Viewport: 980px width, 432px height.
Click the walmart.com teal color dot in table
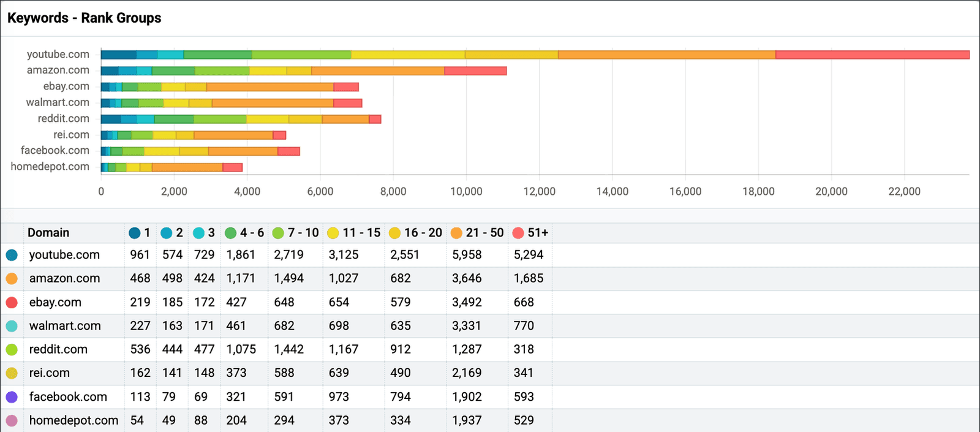[x=12, y=326]
